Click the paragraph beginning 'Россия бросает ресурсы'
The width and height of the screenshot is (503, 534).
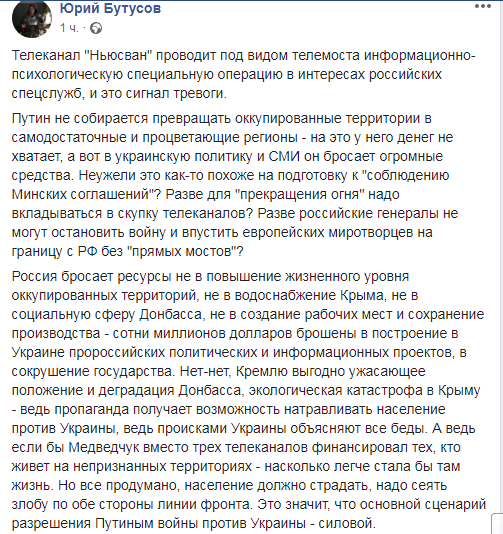249,399
